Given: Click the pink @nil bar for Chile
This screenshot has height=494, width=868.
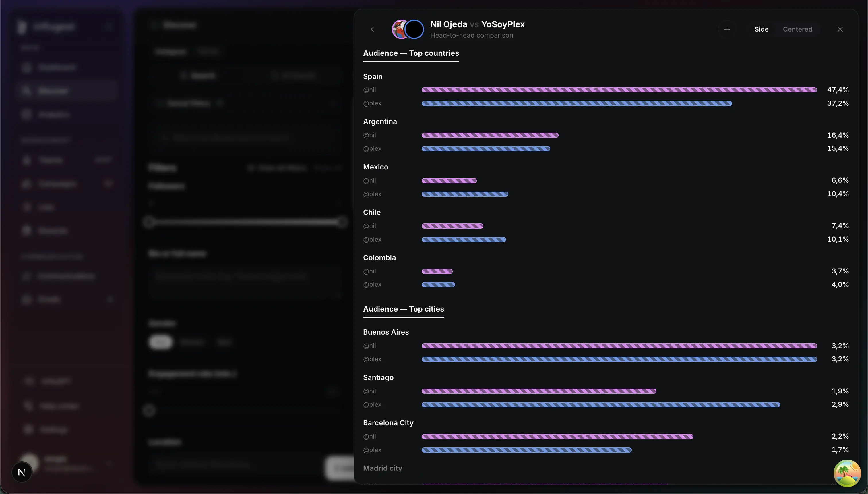Looking at the screenshot, I should (452, 226).
